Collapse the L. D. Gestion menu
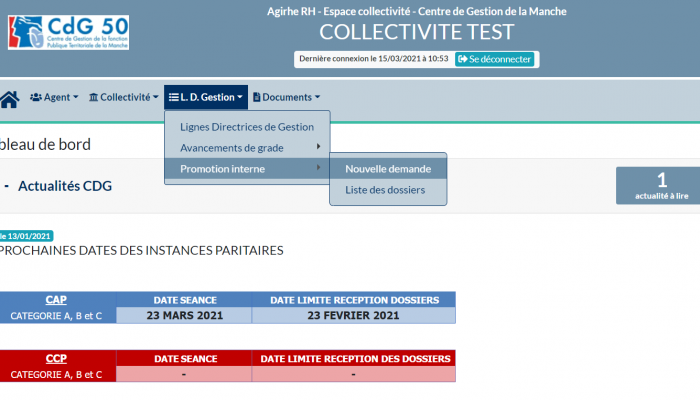The image size is (700, 400). pyautogui.click(x=206, y=97)
